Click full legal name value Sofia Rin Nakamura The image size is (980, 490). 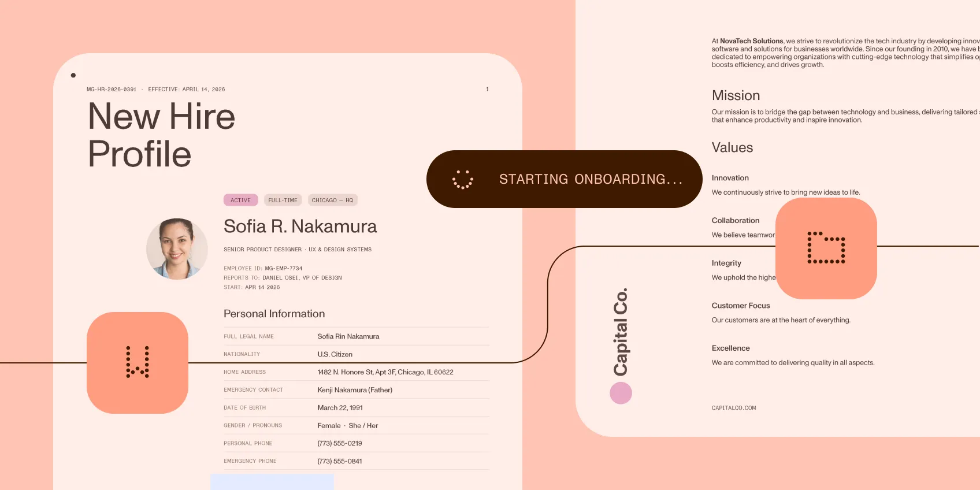(x=348, y=336)
